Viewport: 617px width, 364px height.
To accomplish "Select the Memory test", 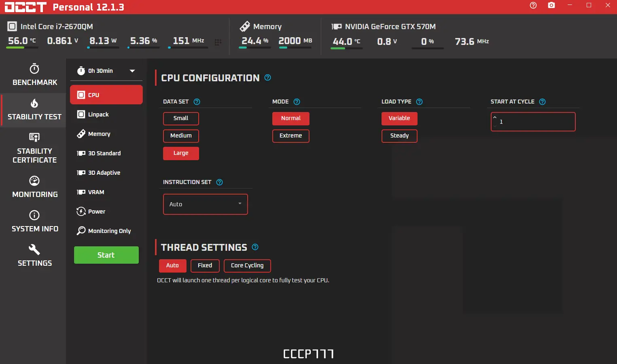I will [106, 134].
